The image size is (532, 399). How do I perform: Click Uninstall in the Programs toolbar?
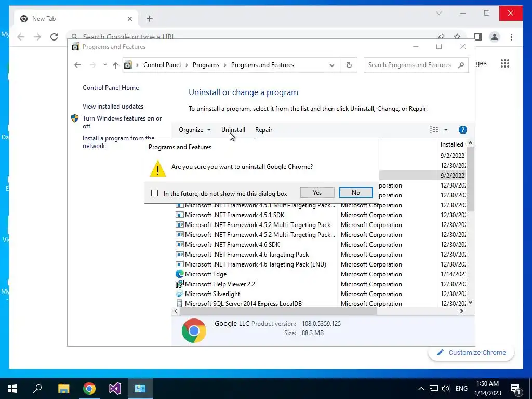[233, 130]
